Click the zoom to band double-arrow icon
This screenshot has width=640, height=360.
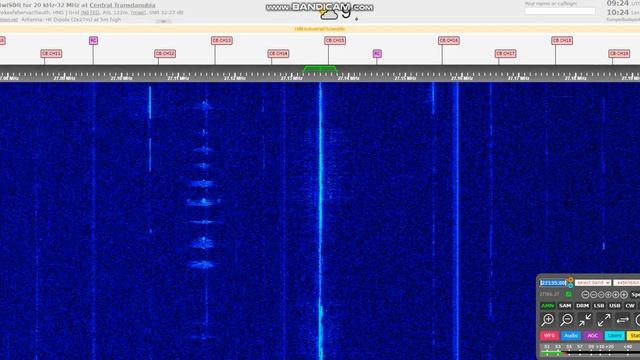pyautogui.click(x=622, y=320)
